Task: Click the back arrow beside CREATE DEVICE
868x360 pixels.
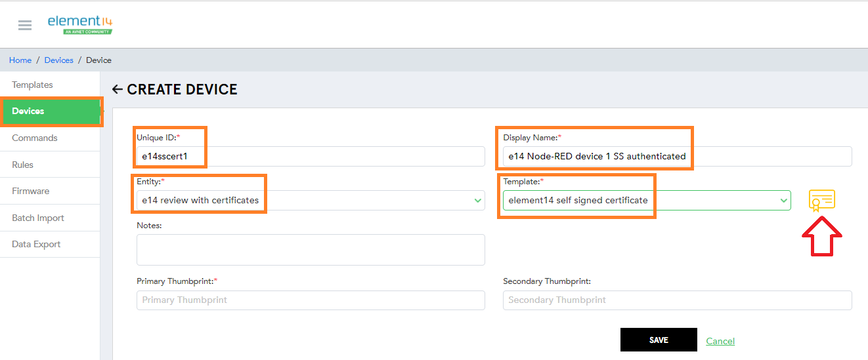Action: click(118, 90)
